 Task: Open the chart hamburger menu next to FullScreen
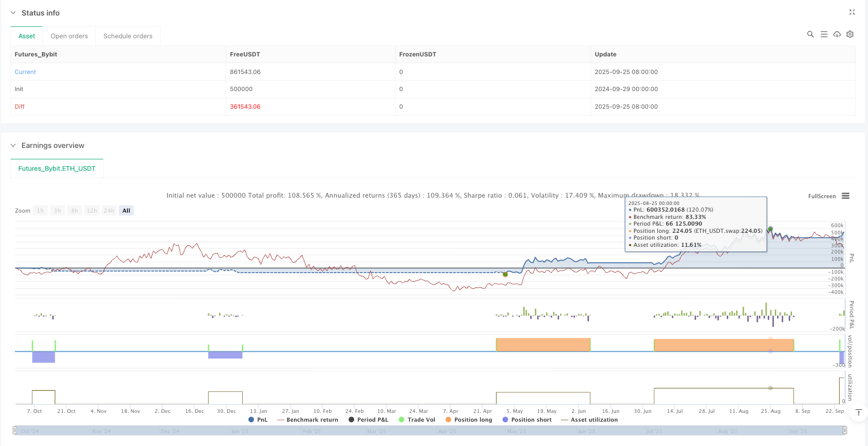845,196
